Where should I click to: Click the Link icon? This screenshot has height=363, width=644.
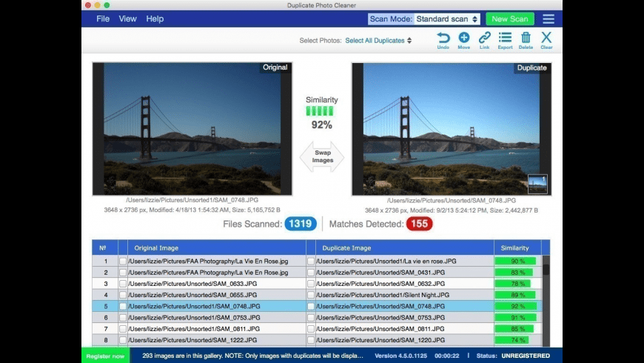click(484, 40)
